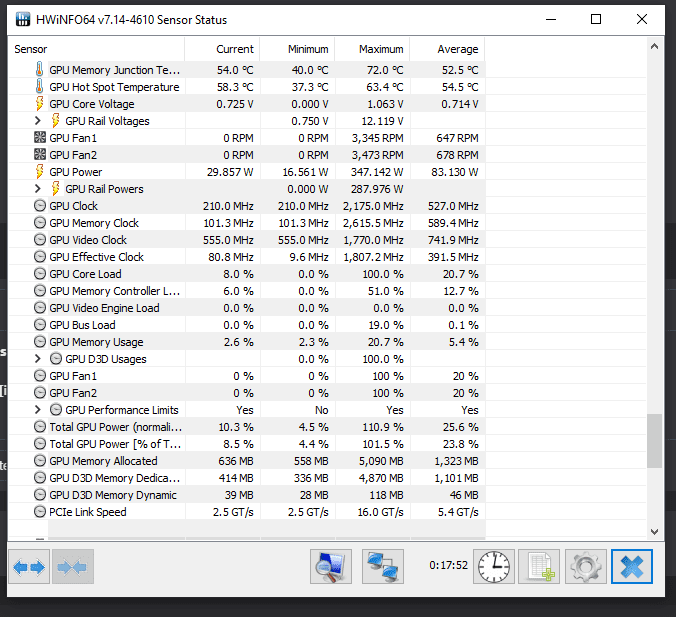The height and width of the screenshot is (617, 676).
Task: Click the shrink layout arrows button
Action: 73,567
